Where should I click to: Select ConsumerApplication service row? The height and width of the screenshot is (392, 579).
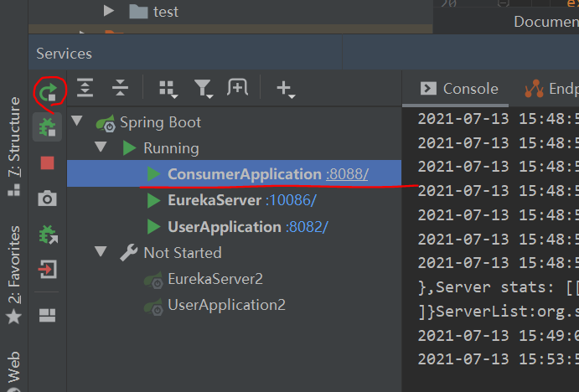click(x=234, y=173)
